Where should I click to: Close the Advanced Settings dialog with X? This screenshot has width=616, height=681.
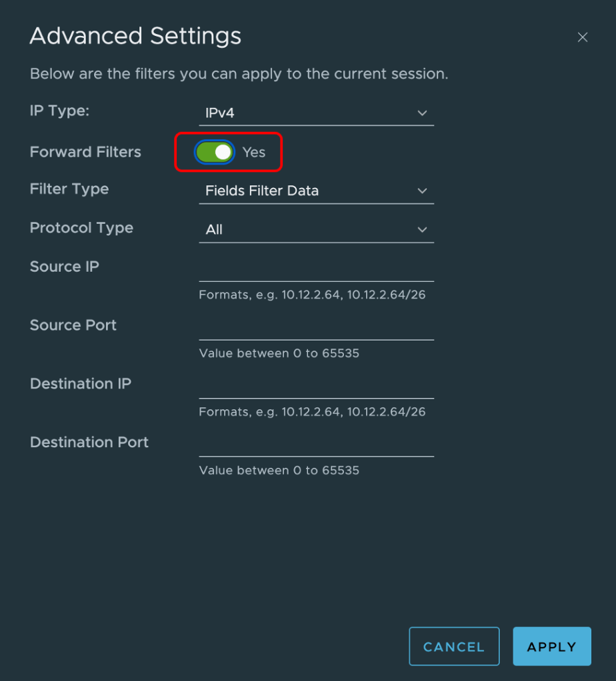pyautogui.click(x=582, y=37)
